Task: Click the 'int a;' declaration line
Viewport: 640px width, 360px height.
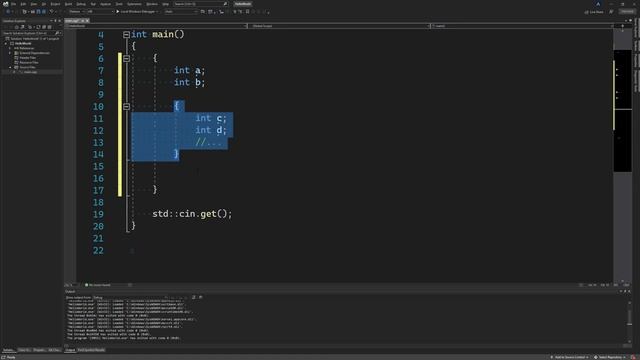Action: point(189,71)
